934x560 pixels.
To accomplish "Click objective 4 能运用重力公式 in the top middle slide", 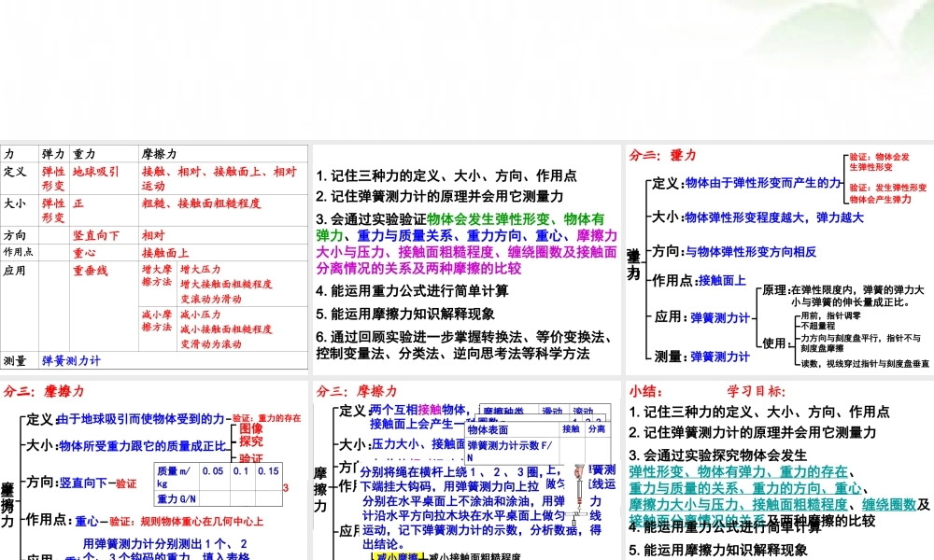I will tap(412, 291).
